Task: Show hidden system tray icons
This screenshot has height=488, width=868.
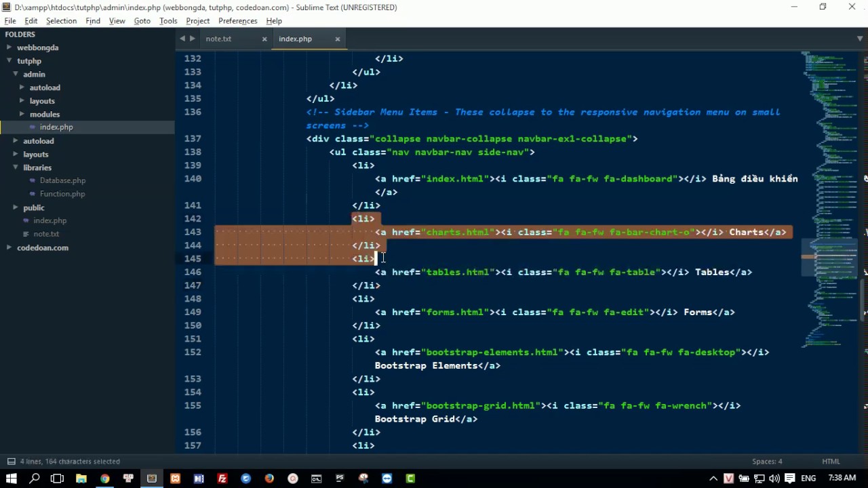Action: click(713, 479)
